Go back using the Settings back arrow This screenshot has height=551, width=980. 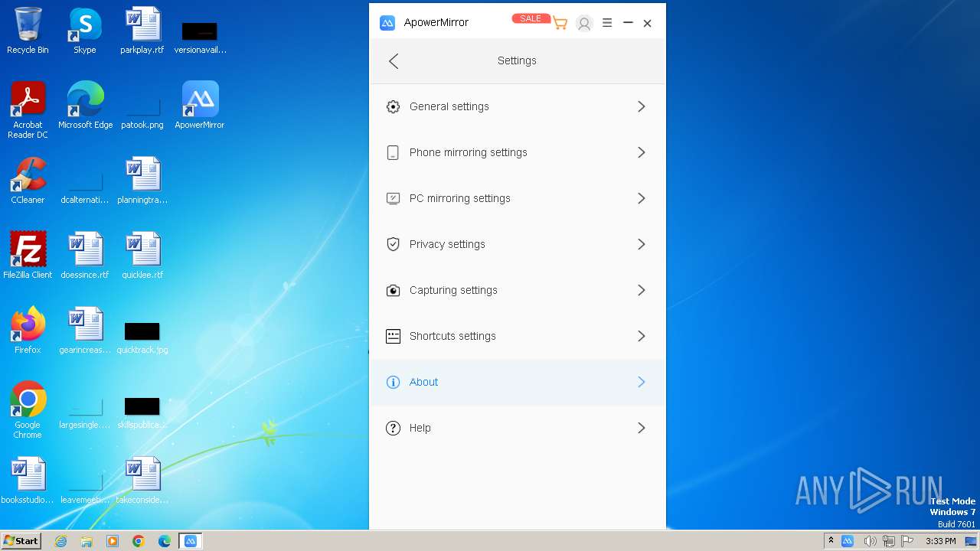(x=394, y=61)
